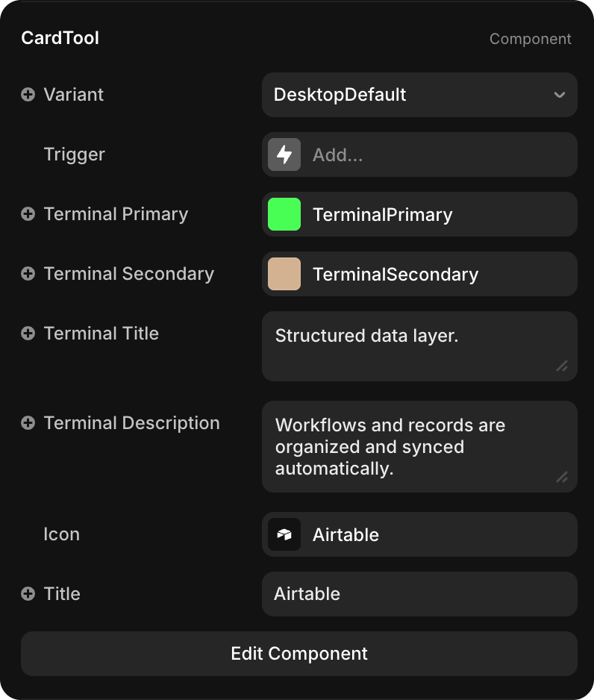Click the Airtable logo icon
The image size is (594, 700).
point(284,534)
